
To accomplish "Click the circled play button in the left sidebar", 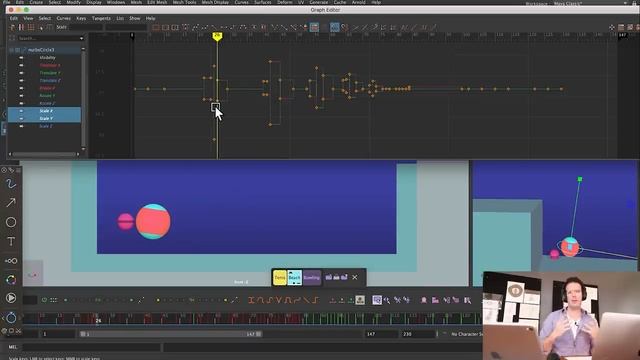I will coord(11,298).
